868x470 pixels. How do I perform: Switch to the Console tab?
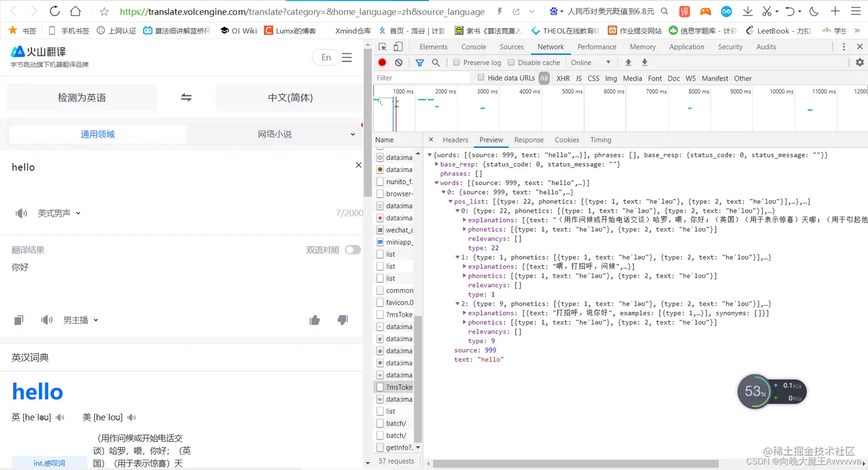point(474,47)
